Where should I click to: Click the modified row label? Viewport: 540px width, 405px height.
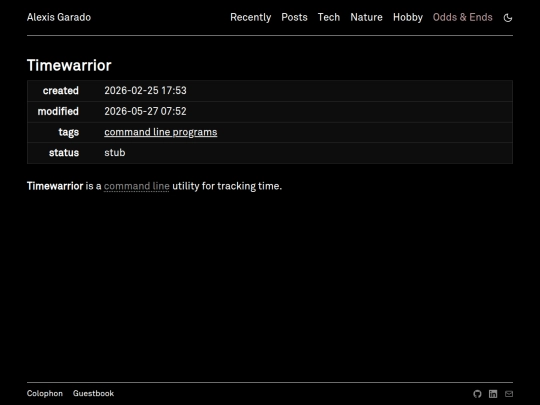tap(58, 111)
